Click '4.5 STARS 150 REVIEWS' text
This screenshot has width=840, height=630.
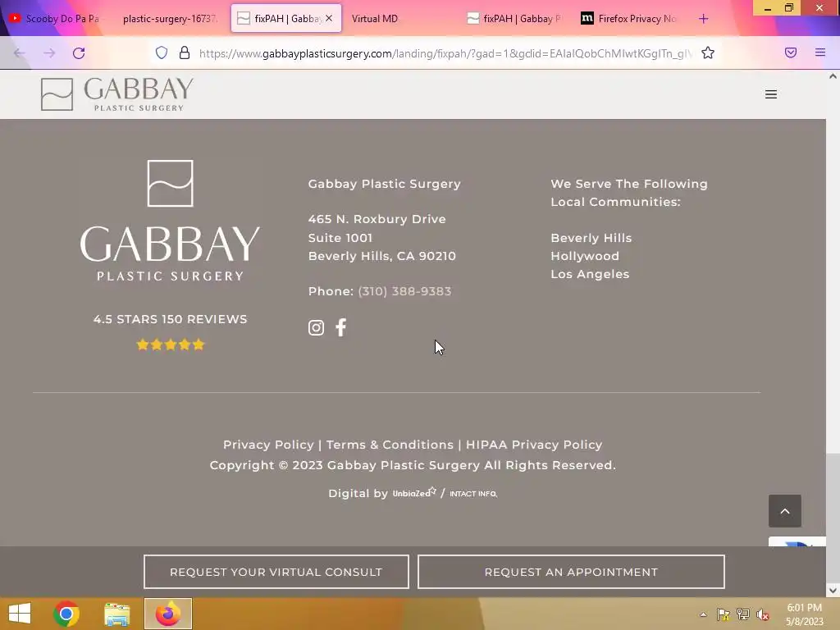(171, 319)
